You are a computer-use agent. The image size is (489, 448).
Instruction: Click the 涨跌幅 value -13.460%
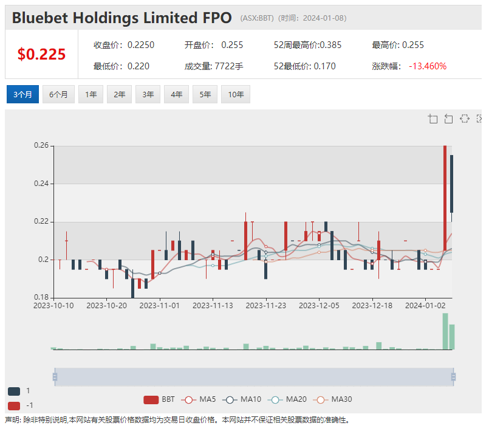(x=428, y=66)
